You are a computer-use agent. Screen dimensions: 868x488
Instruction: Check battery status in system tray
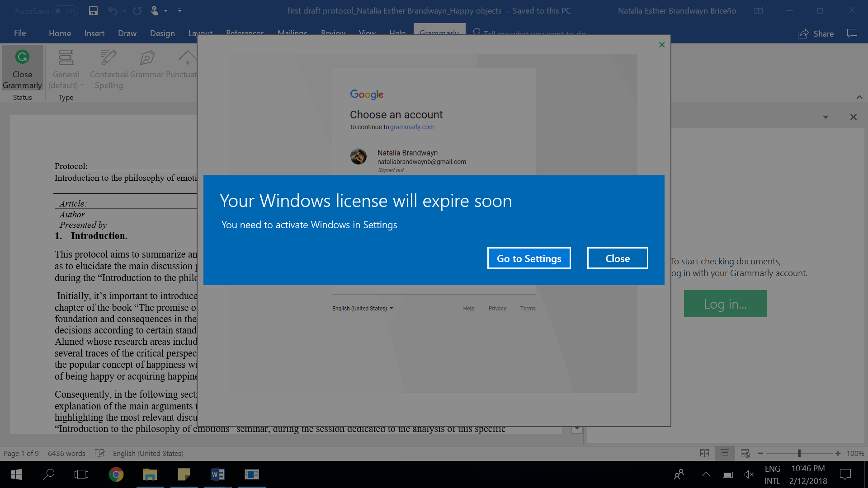(x=727, y=474)
